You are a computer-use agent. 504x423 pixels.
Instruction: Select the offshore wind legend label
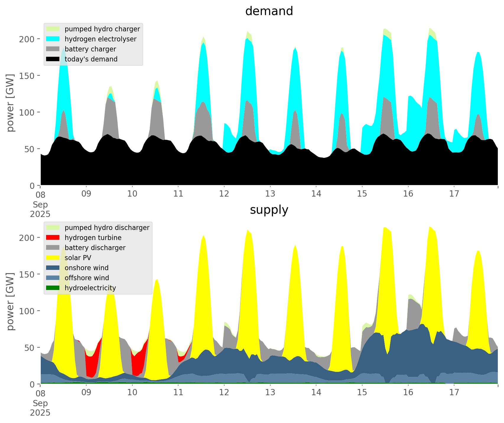(x=87, y=278)
